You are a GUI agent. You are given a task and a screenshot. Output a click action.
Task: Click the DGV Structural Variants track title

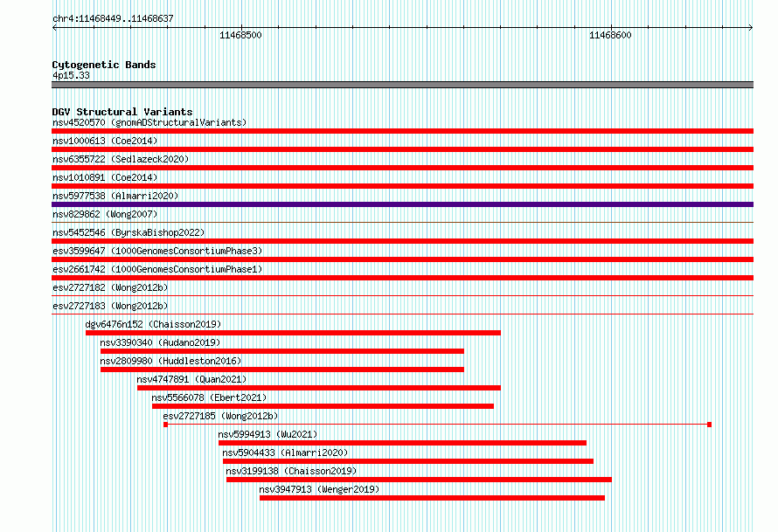pyautogui.click(x=122, y=112)
